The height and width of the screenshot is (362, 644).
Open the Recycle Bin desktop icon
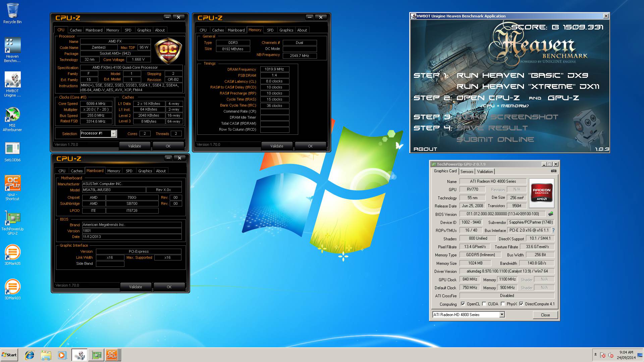[12, 13]
